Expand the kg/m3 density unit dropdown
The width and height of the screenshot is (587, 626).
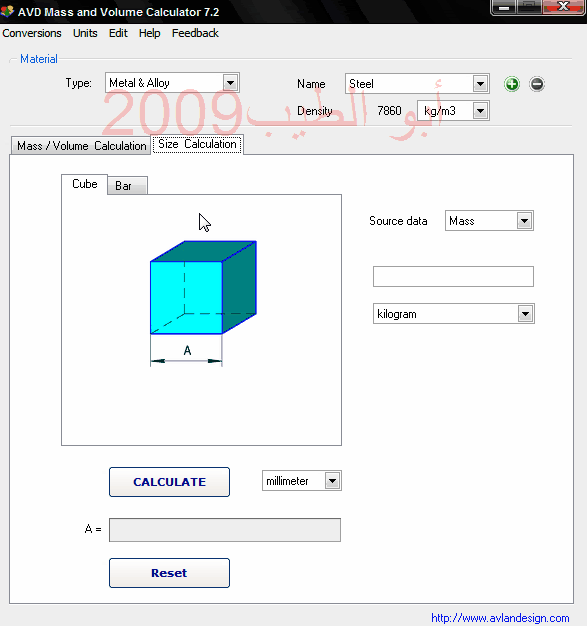(480, 111)
